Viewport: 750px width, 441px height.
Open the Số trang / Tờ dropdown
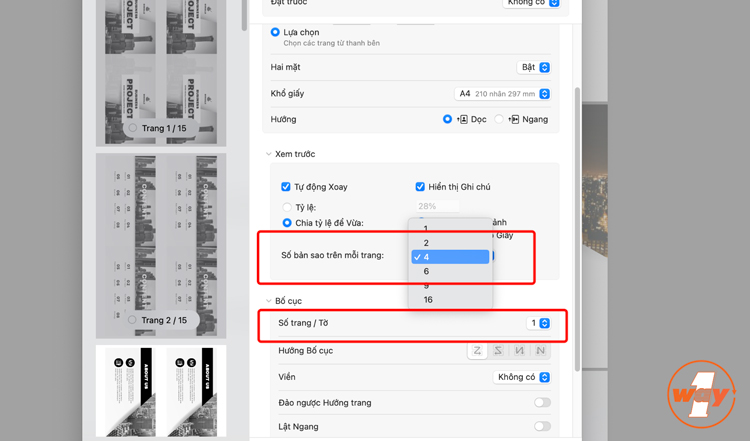(539, 323)
